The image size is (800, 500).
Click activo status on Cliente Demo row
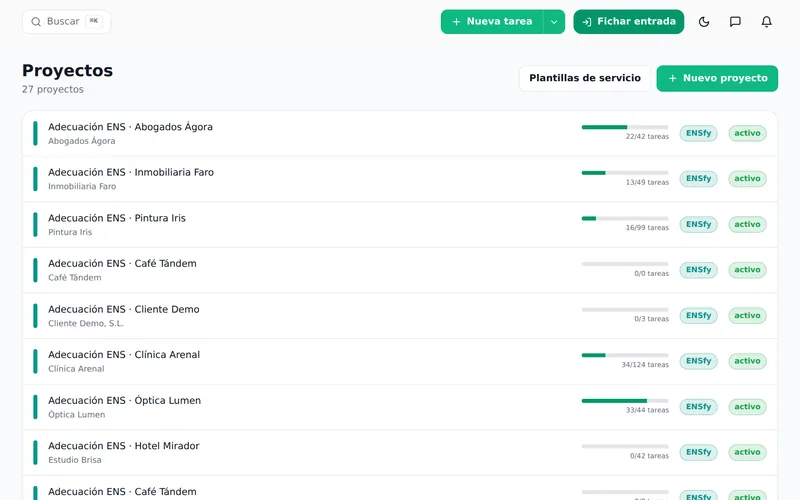point(747,315)
